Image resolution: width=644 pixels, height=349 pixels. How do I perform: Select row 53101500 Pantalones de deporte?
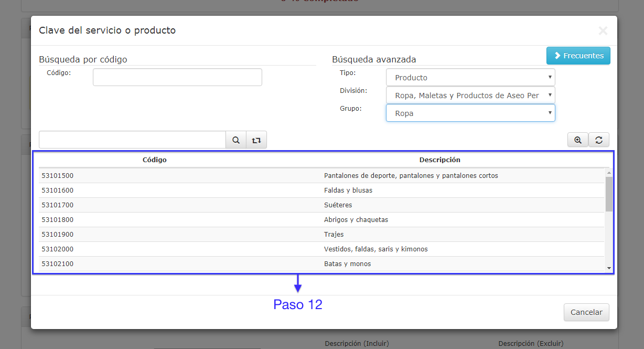[x=321, y=176]
